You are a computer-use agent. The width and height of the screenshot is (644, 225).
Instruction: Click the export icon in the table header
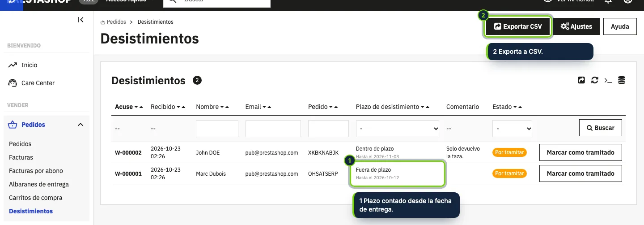tap(581, 80)
